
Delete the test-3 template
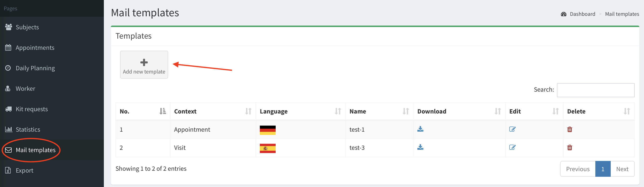569,147
